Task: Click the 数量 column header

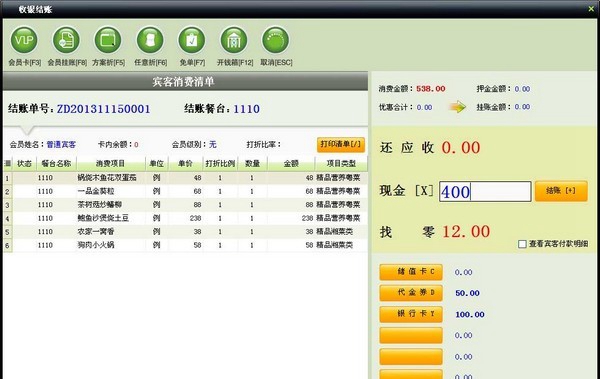Action: (252, 163)
